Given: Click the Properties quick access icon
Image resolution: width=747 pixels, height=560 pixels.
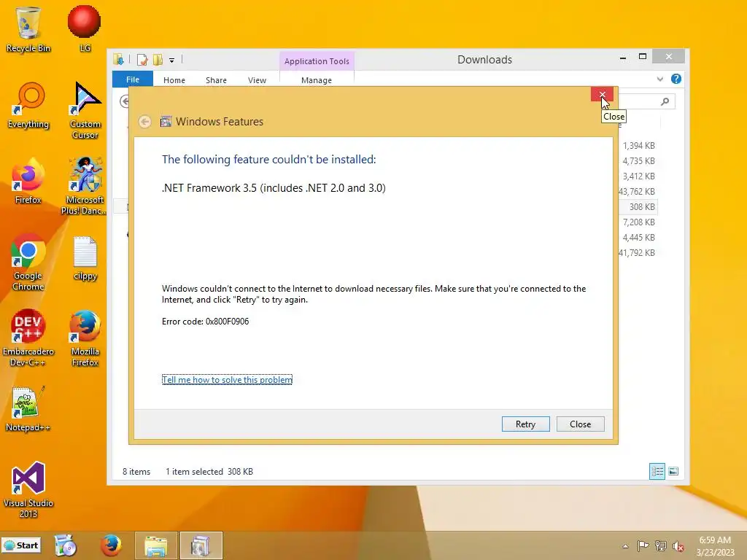Looking at the screenshot, I should point(142,60).
